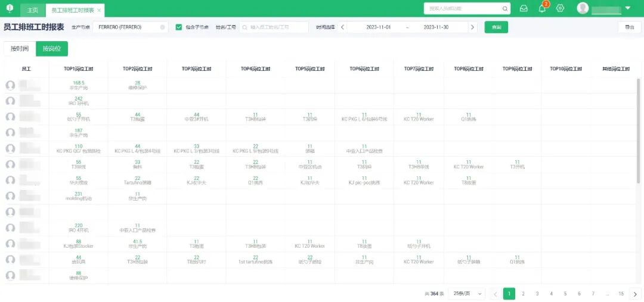The height and width of the screenshot is (302, 644).
Task: Click the 110 KC PKG QC cell
Action: [78, 148]
